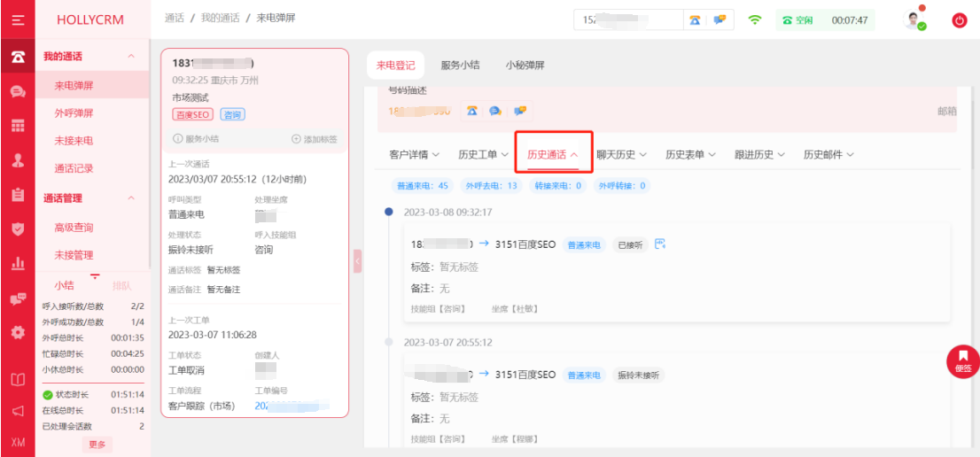This screenshot has width=980, height=457.
Task: Filter by 转接来电: 0 tag
Action: point(556,185)
